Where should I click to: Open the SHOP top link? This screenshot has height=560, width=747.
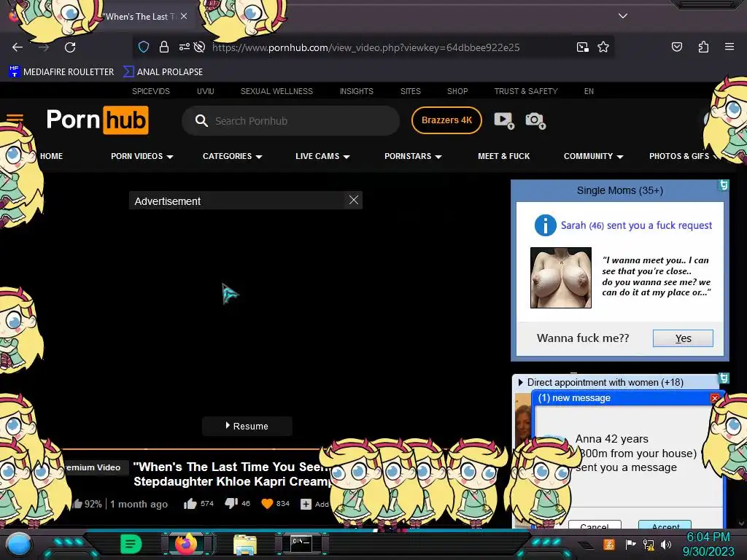457,91
